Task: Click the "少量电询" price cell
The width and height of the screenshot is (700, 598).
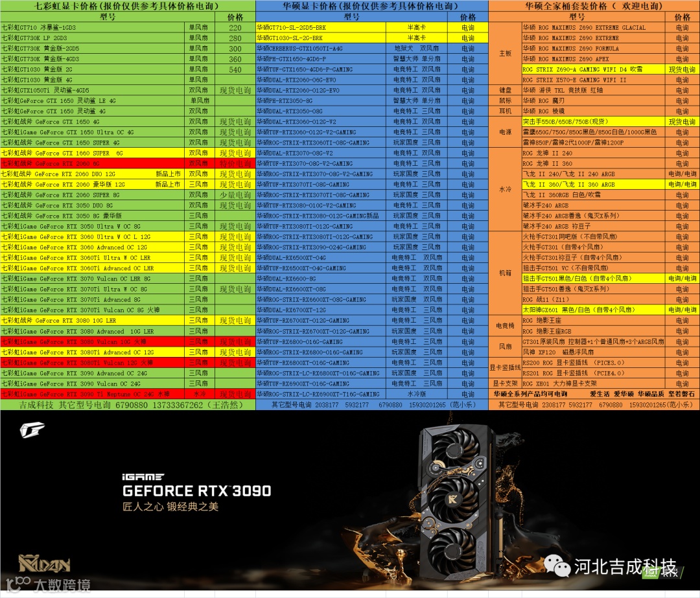Action: pyautogui.click(x=235, y=194)
